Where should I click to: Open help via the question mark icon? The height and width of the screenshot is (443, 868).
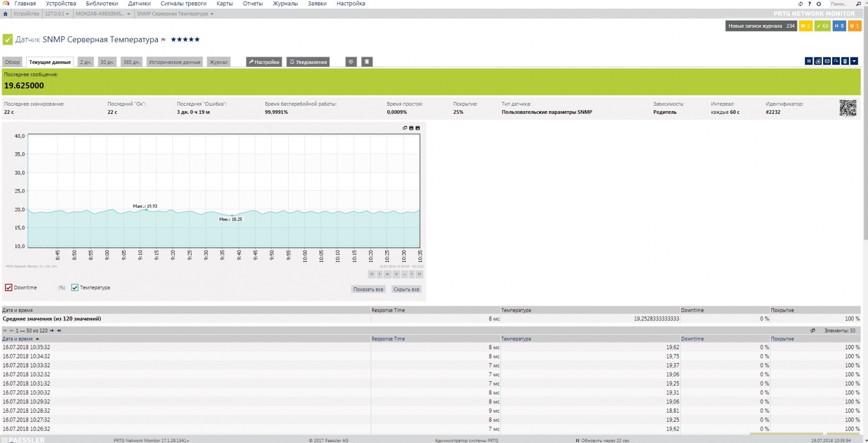[x=809, y=4]
